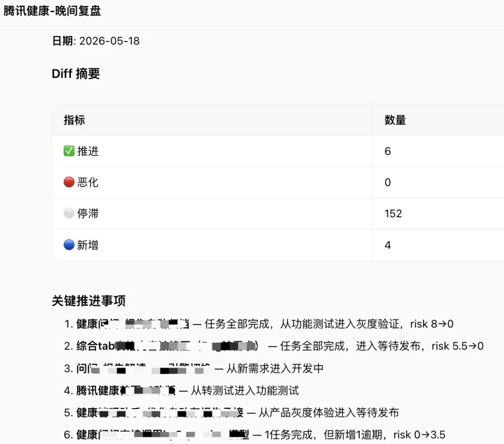Click the 指标 column header
The image size is (504, 444).
tap(74, 120)
